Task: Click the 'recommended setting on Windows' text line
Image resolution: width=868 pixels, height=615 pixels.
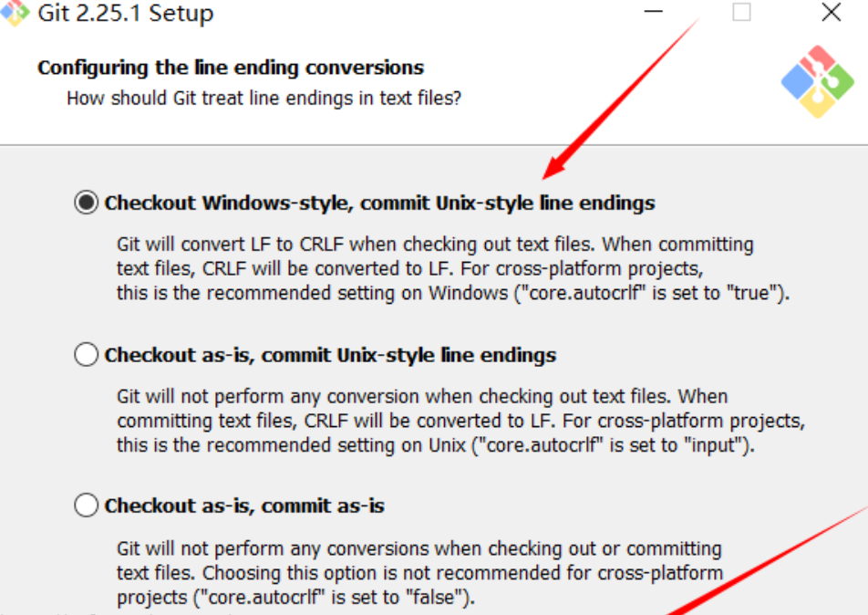Action: [x=451, y=293]
